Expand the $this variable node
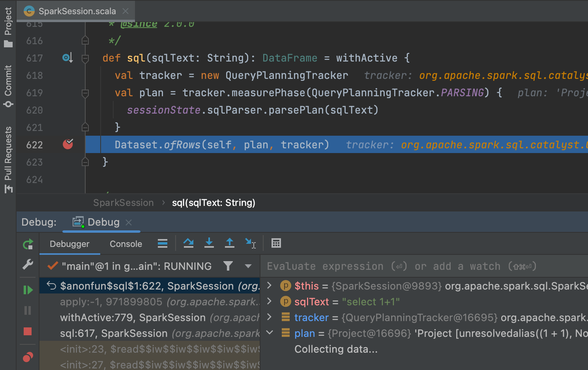 pos(269,286)
